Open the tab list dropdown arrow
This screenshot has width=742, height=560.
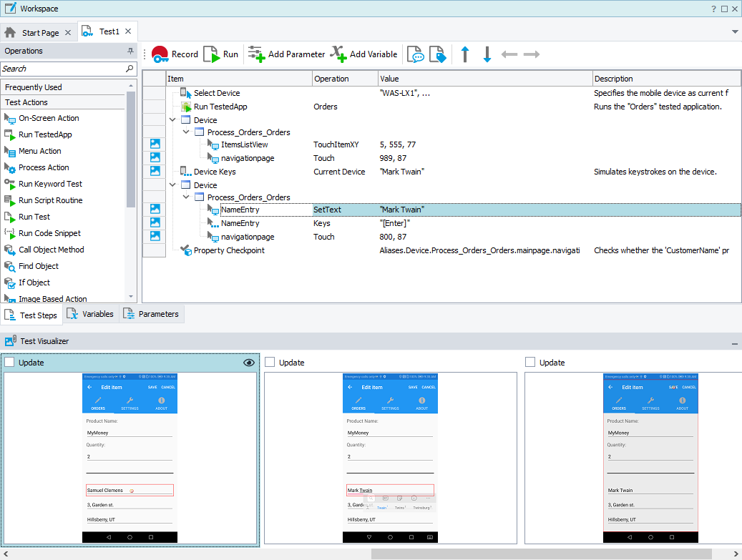pos(735,32)
